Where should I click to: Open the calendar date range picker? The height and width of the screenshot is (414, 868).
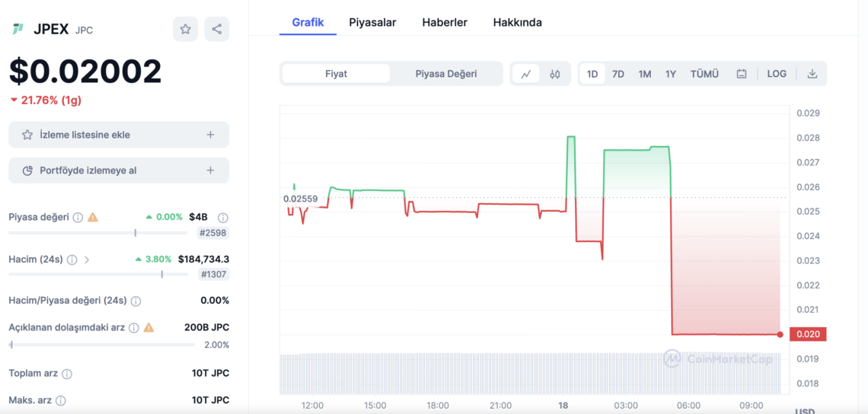point(742,74)
